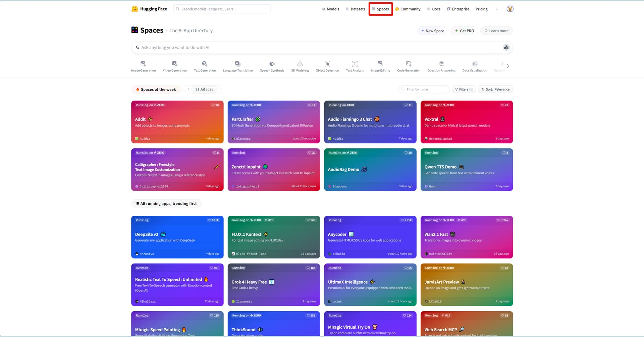644x337 pixels.
Task: Click the Code Generation category icon
Action: point(409,64)
